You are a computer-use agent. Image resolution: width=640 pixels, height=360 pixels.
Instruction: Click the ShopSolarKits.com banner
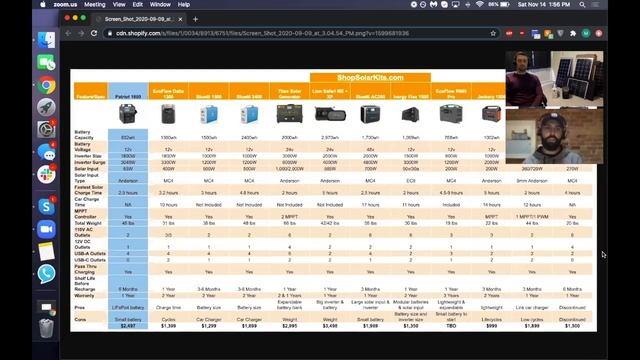[370, 78]
